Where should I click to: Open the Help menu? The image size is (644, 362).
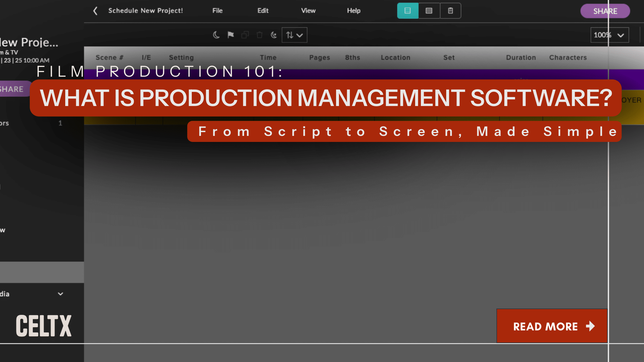(x=354, y=11)
